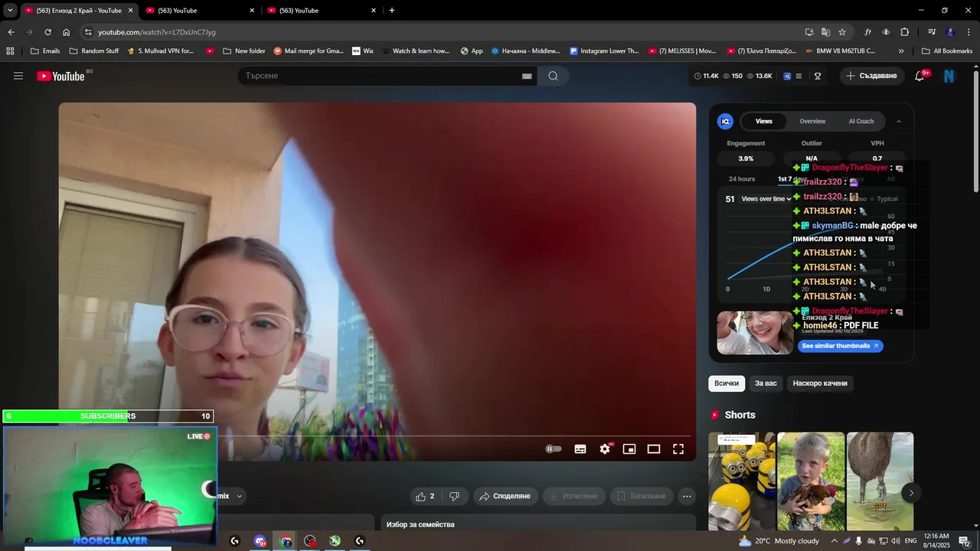Open Chrome three-dot menu

pyautogui.click(x=969, y=32)
